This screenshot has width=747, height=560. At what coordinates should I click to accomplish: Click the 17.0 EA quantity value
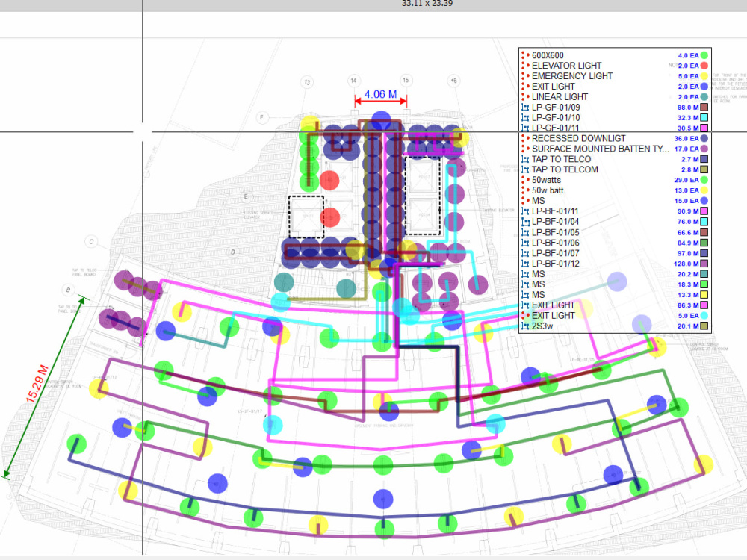(x=686, y=149)
